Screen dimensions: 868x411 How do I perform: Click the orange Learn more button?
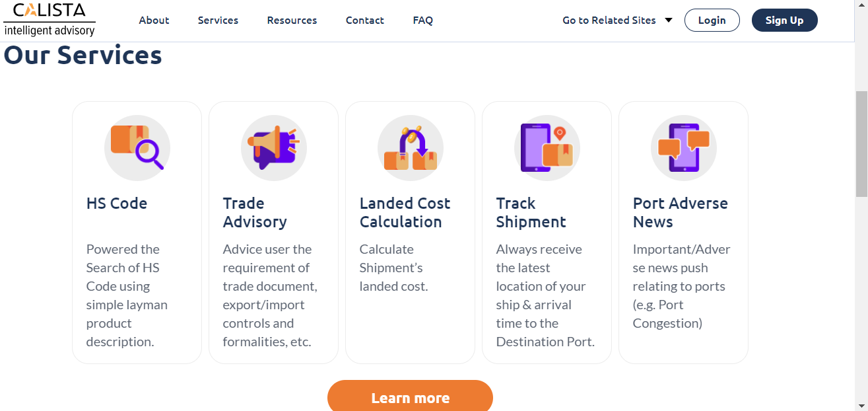tap(410, 396)
